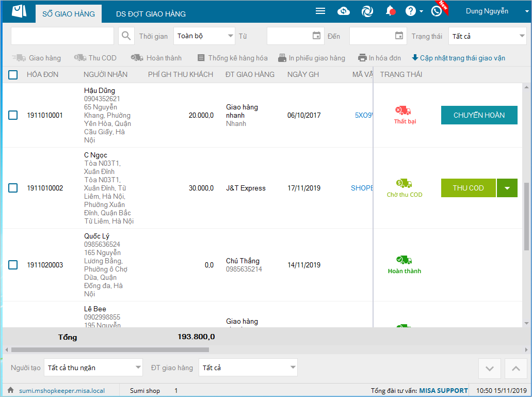Switch to DS ĐỢT GIAO HÀNG tab
Image resolution: width=532 pixels, height=397 pixels.
[151, 14]
